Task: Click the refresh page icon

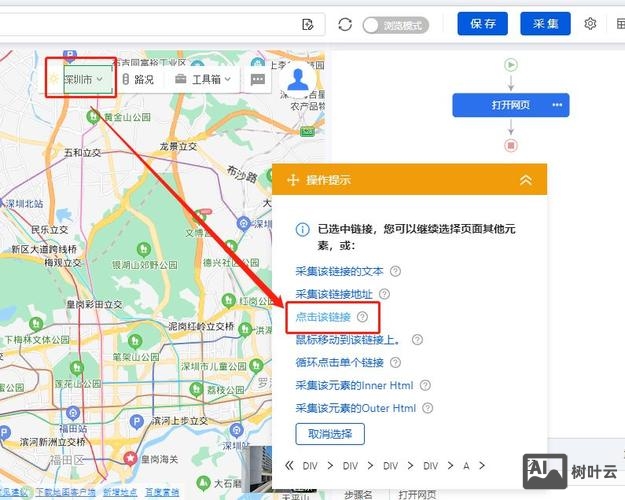Action: coord(345,24)
